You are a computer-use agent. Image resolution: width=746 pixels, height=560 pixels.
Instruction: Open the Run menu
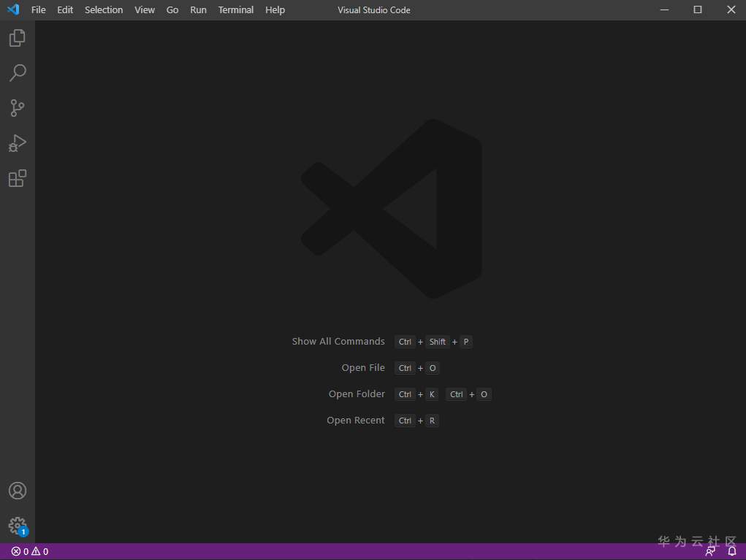coord(199,10)
